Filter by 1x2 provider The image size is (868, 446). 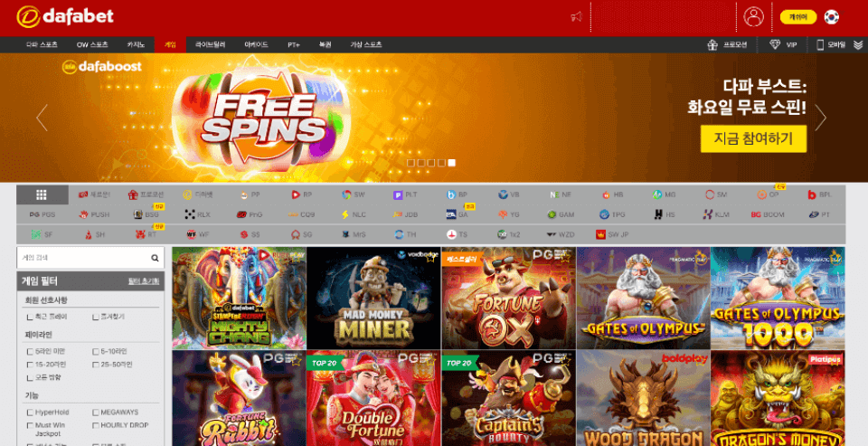(x=509, y=234)
